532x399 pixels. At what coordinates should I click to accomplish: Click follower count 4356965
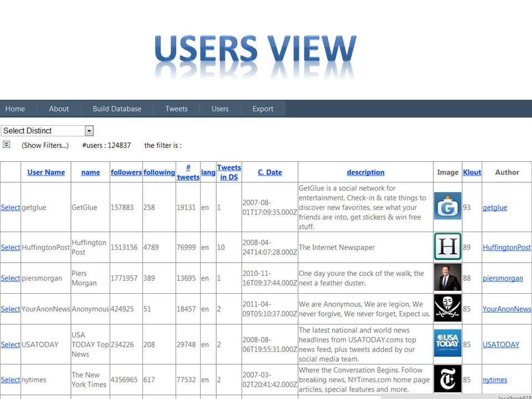[124, 380]
